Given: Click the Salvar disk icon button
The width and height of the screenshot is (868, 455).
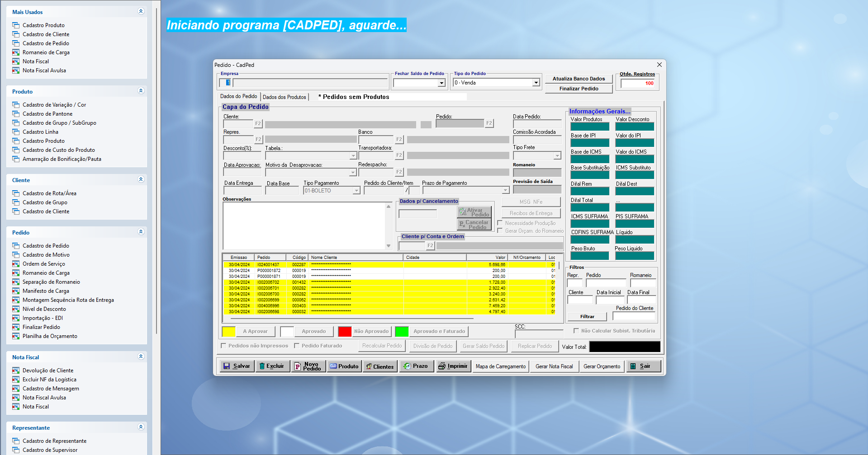Looking at the screenshot, I should point(237,366).
